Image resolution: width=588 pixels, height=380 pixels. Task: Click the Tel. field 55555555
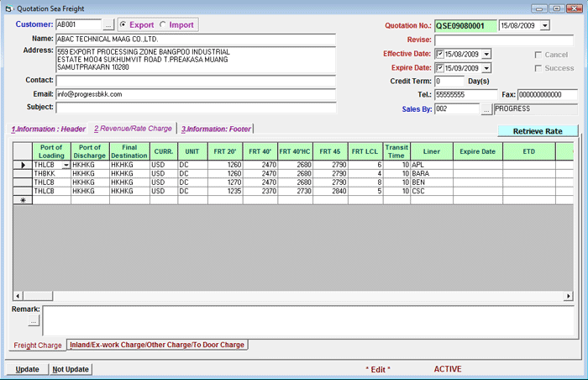click(465, 95)
